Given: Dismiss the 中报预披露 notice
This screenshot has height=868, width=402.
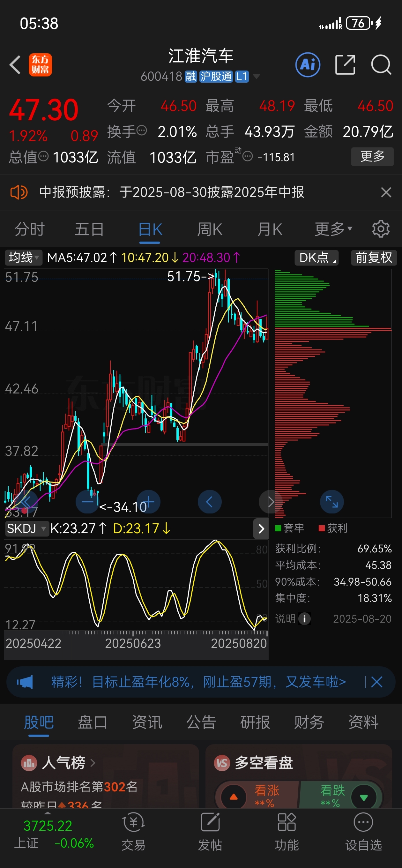Looking at the screenshot, I should pyautogui.click(x=386, y=192).
